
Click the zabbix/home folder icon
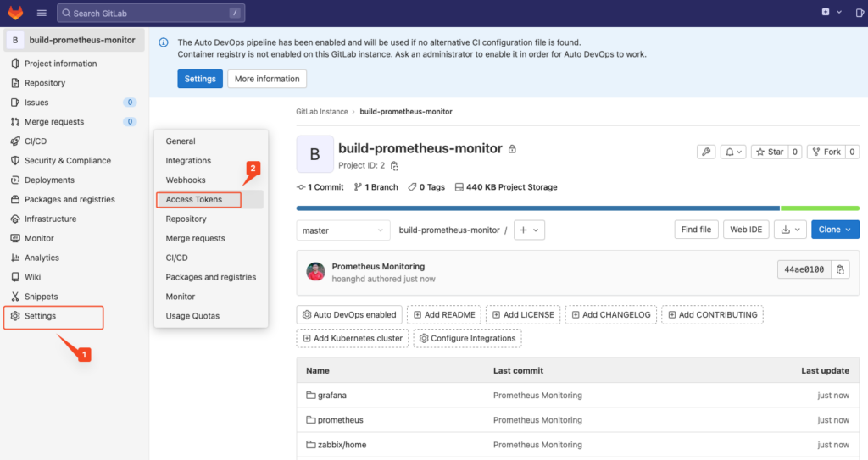(310, 445)
